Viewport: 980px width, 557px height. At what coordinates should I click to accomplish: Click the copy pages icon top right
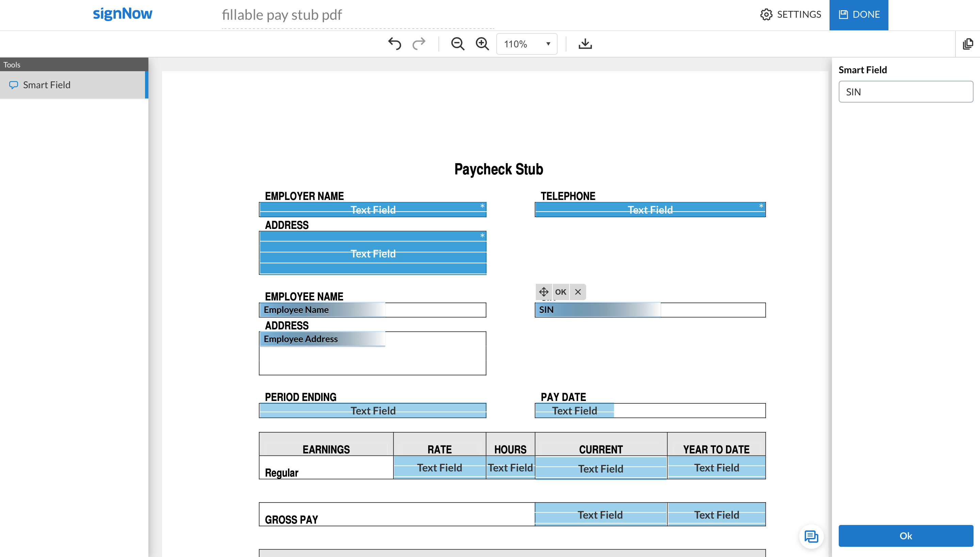968,44
